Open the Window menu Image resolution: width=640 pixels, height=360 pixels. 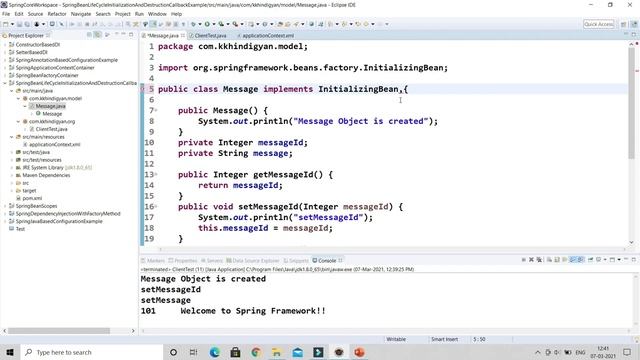(x=157, y=14)
